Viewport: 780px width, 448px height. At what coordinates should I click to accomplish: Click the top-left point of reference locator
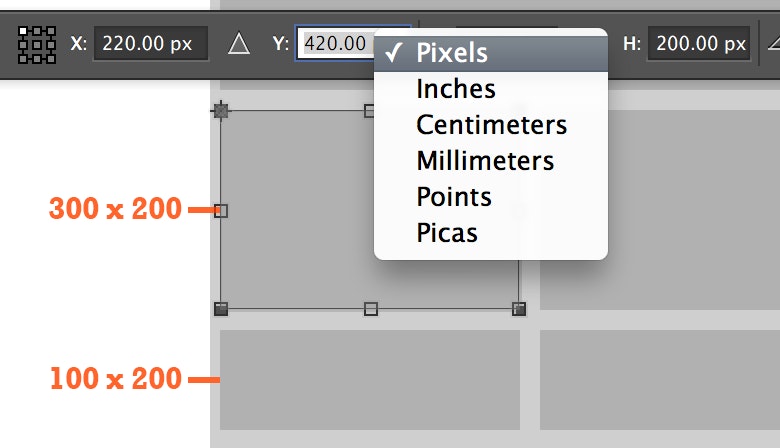[x=22, y=31]
